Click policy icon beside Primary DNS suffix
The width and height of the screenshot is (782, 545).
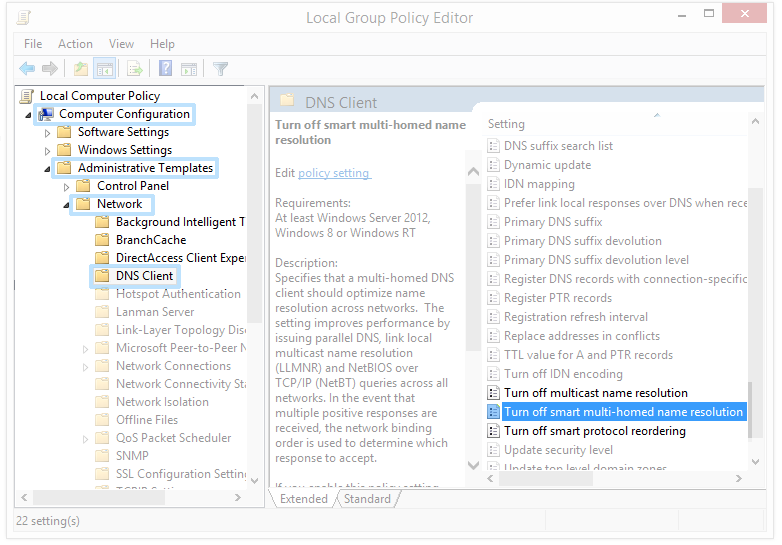pos(493,222)
